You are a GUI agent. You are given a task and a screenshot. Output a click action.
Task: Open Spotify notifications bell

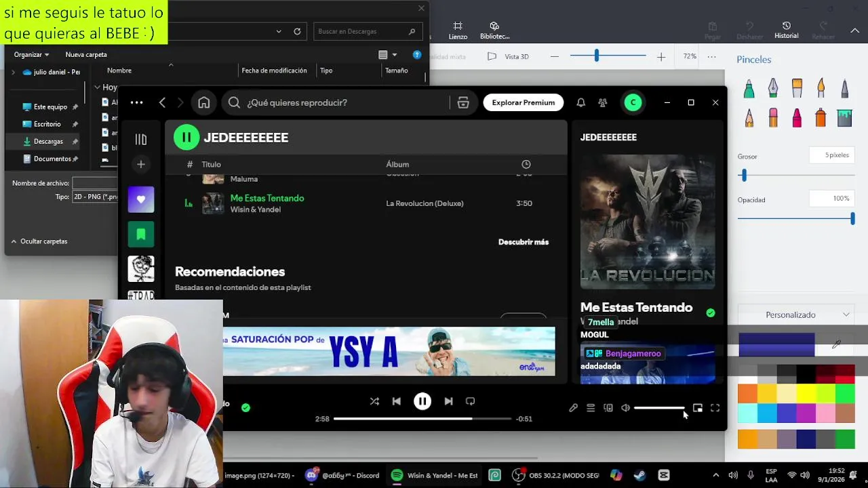click(580, 102)
